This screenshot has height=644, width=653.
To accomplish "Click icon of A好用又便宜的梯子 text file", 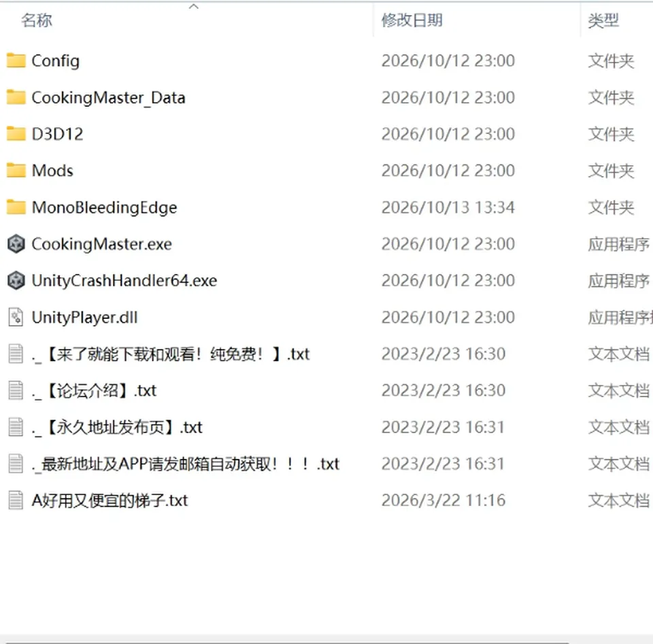I will [16, 501].
